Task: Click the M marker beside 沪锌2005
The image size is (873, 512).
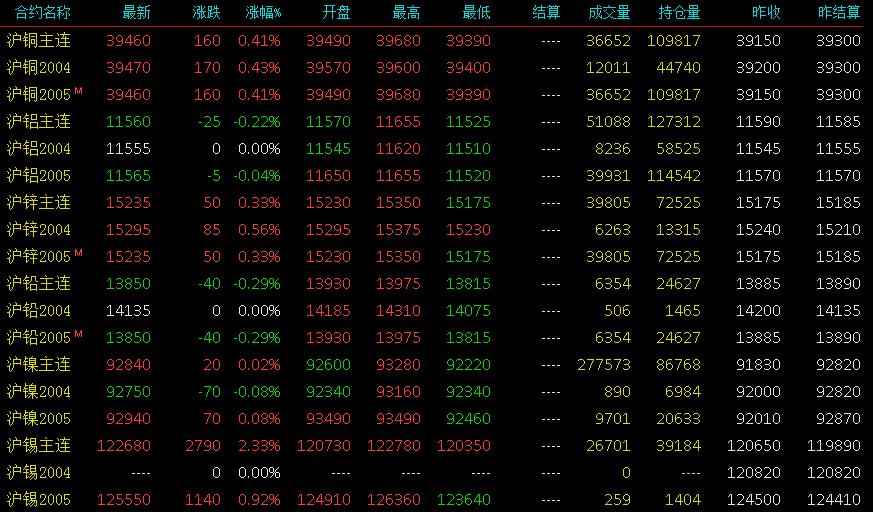Action: click(79, 253)
